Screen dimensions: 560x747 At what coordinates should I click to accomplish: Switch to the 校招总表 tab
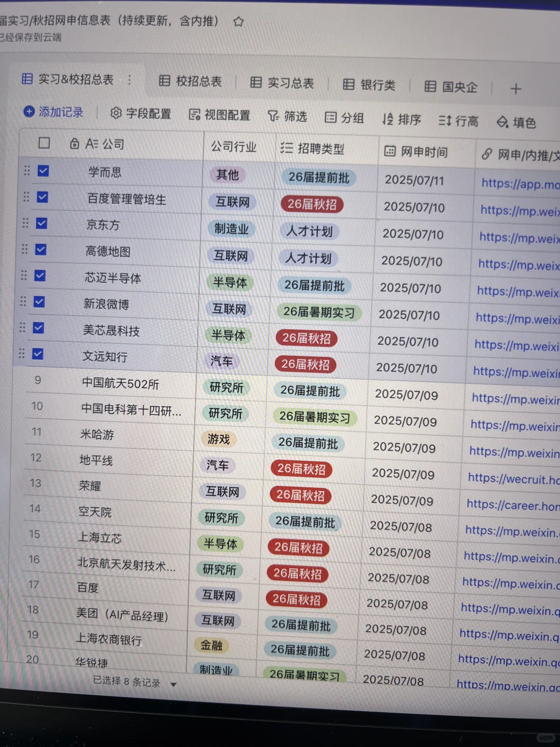190,81
